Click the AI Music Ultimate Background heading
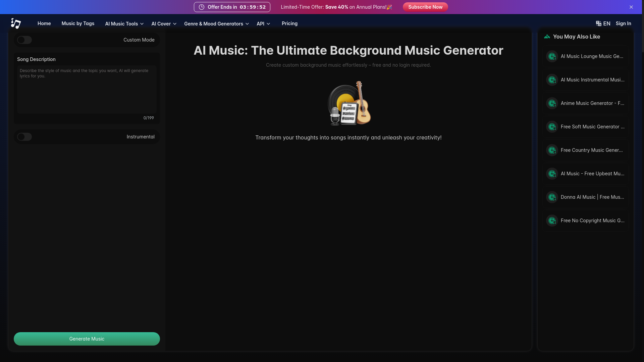The height and width of the screenshot is (362, 644). coord(348,50)
